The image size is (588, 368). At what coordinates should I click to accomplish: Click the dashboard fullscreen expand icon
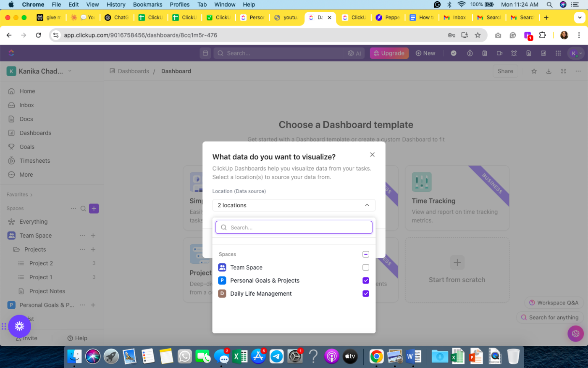[x=563, y=71]
